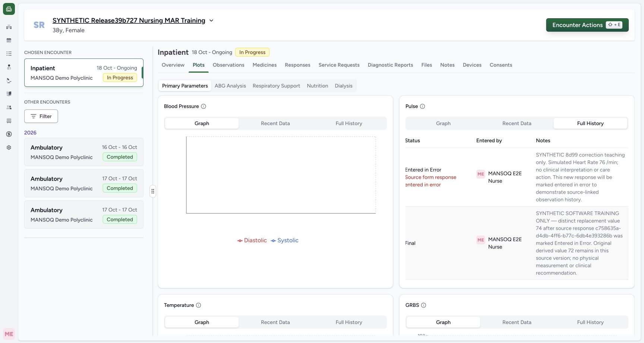Open the bed/bench sidebar icon
Image resolution: width=644 pixels, height=343 pixels.
tap(9, 121)
